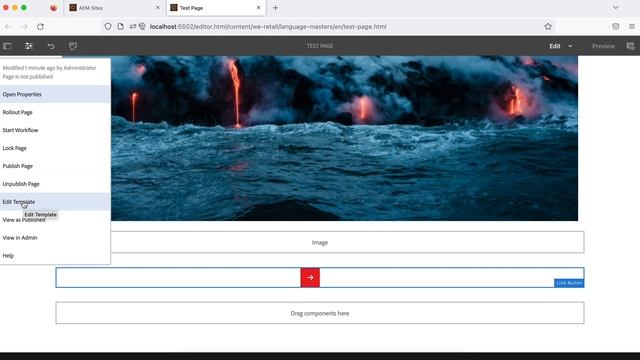Select the Test Page tab
The height and width of the screenshot is (360, 640).
pos(216,8)
